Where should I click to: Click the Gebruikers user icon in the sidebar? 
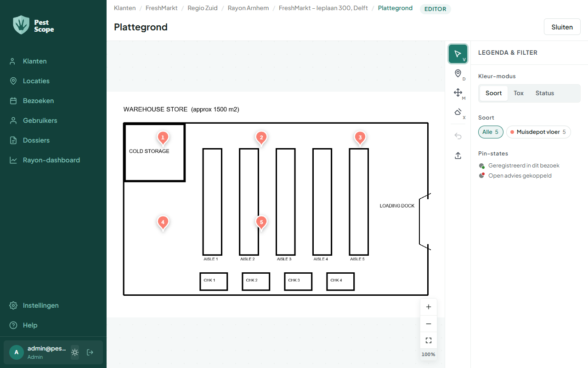(13, 121)
